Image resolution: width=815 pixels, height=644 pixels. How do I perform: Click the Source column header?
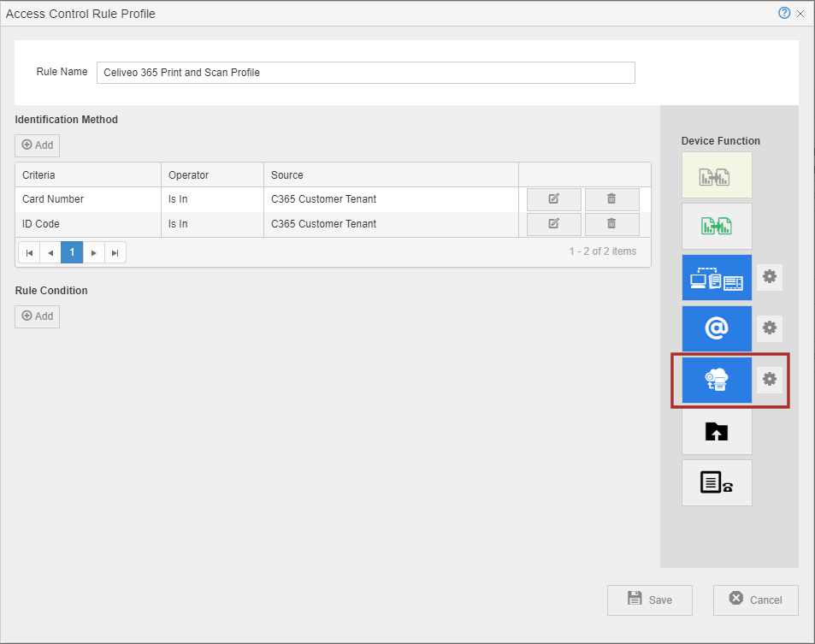(391, 174)
